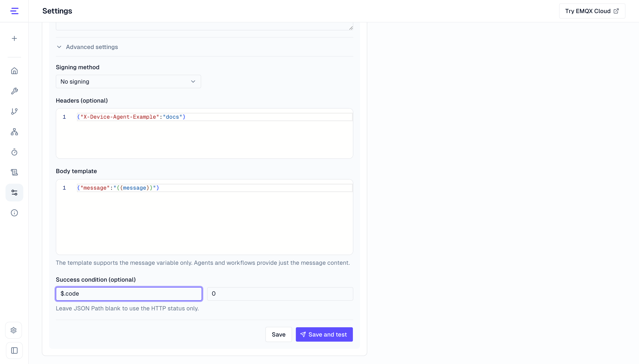Click "Leave JSON Path blank" hint text
The width and height of the screenshot is (639, 364).
coord(127,308)
